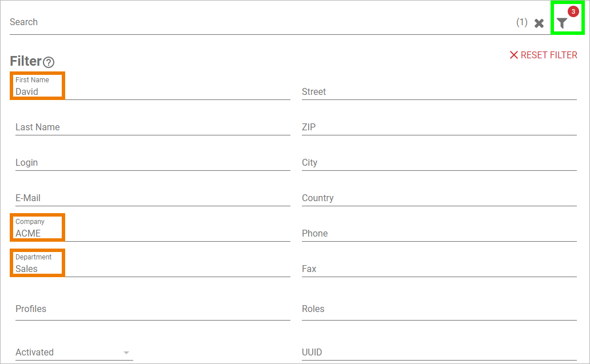Edit the First Name field containing David
Image resolution: width=590 pixels, height=364 pixels.
click(152, 91)
